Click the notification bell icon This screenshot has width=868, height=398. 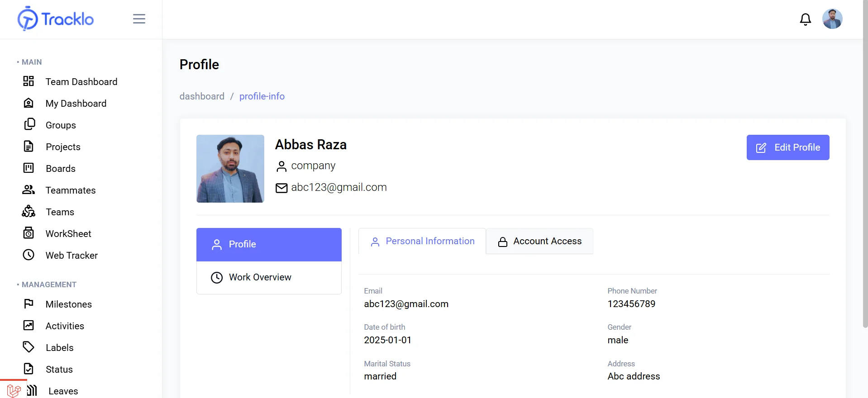pyautogui.click(x=805, y=19)
